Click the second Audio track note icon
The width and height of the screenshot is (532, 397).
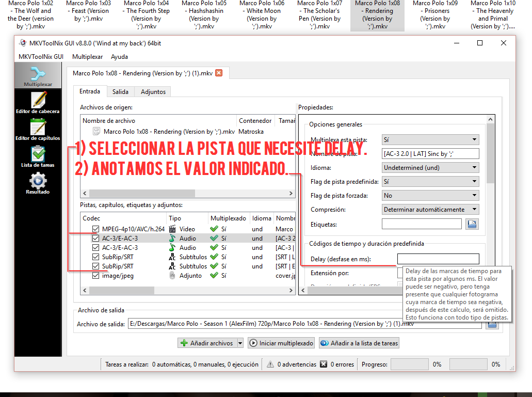tap(172, 248)
